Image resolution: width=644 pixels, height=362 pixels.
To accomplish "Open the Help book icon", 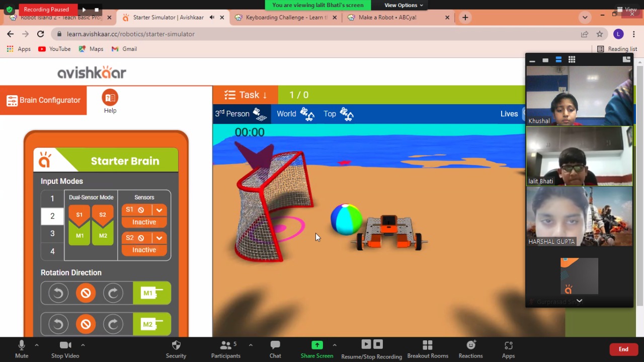I will coord(110,98).
